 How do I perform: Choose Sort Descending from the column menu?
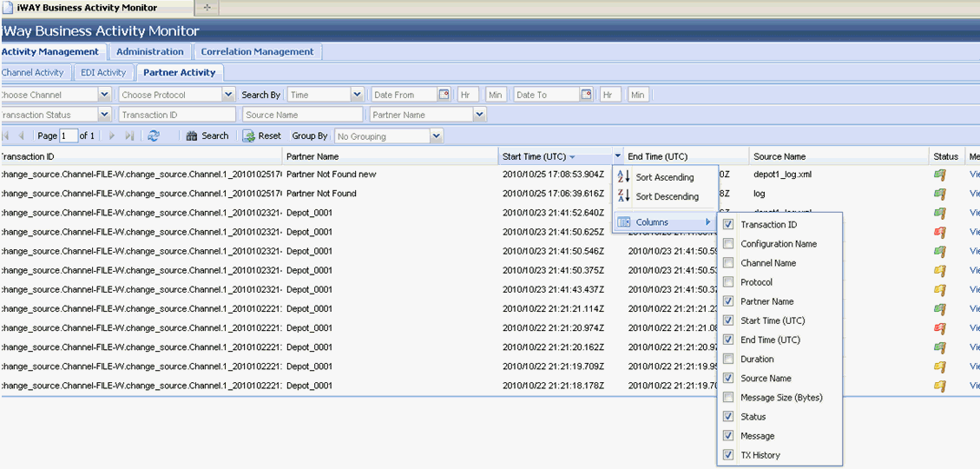(x=665, y=196)
